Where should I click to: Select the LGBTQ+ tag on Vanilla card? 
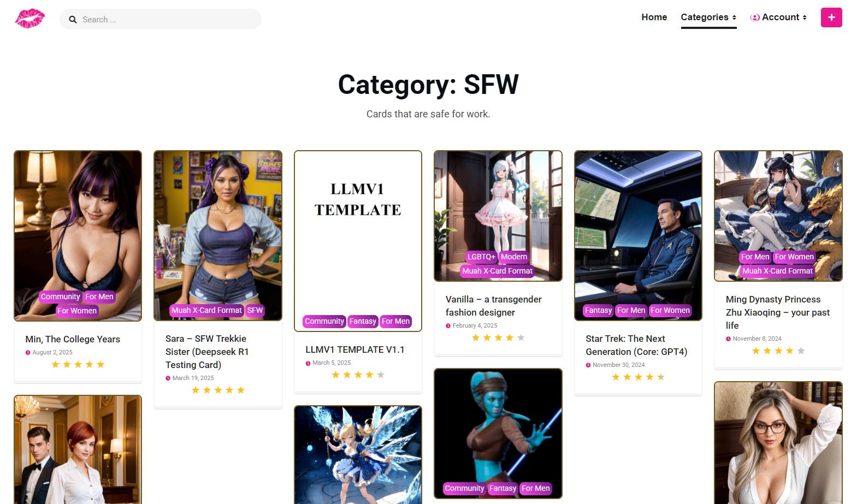[x=481, y=257]
